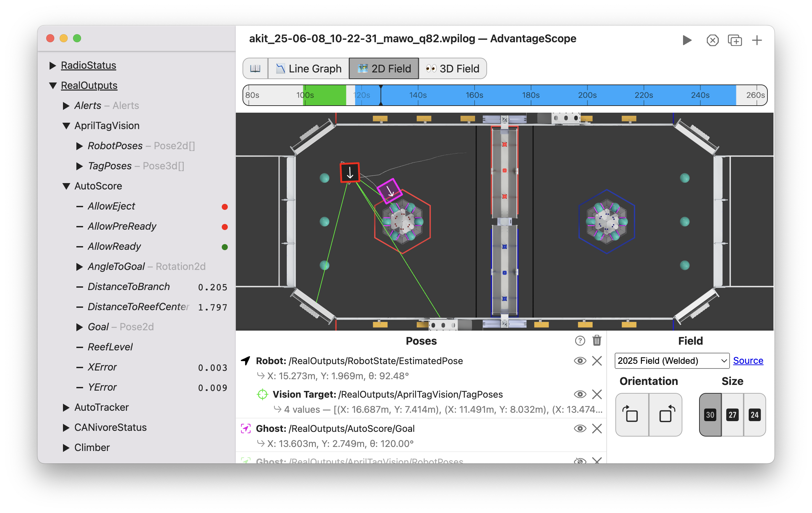The height and width of the screenshot is (513, 812).
Task: Start log playback with play button
Action: coord(687,40)
